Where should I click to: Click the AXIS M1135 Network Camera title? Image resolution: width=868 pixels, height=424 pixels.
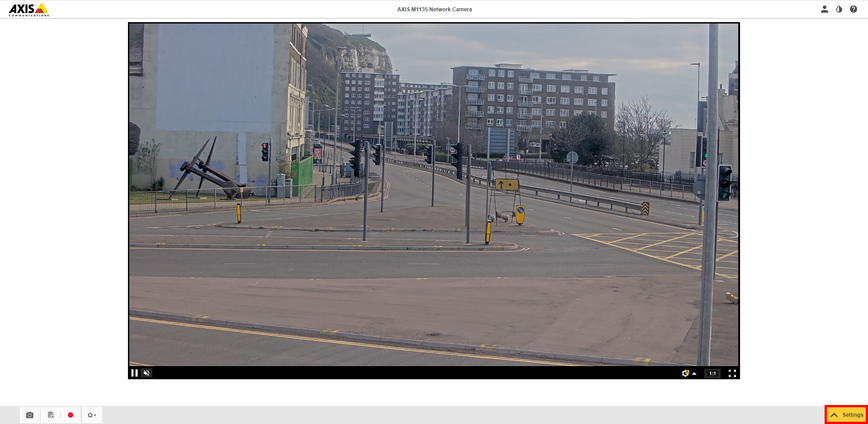coord(434,9)
